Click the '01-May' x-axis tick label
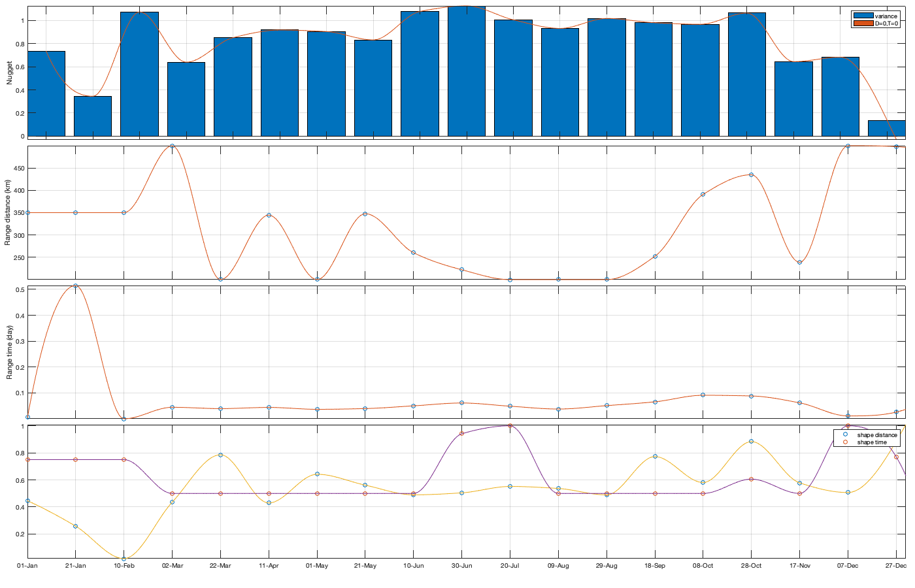This screenshot has width=915, height=588. coord(317,566)
